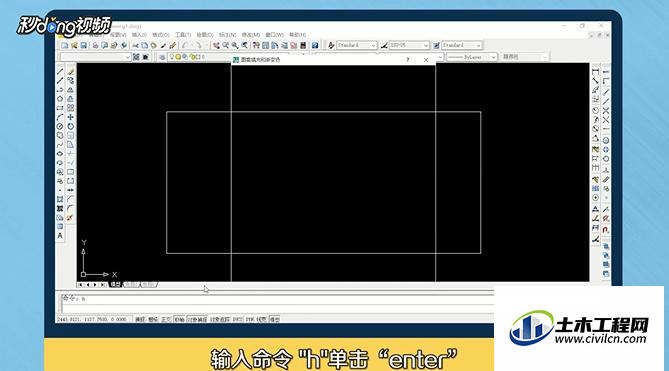Switch to the first layout tab (布局1)
Viewport: 669px width, 371px height.
coord(131,284)
